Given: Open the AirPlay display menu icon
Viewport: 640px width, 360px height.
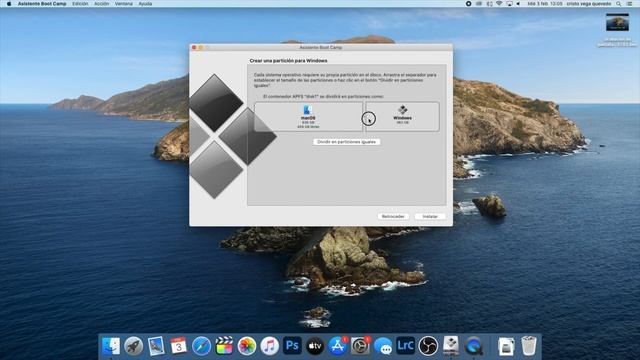Looking at the screenshot, I should 509,4.
